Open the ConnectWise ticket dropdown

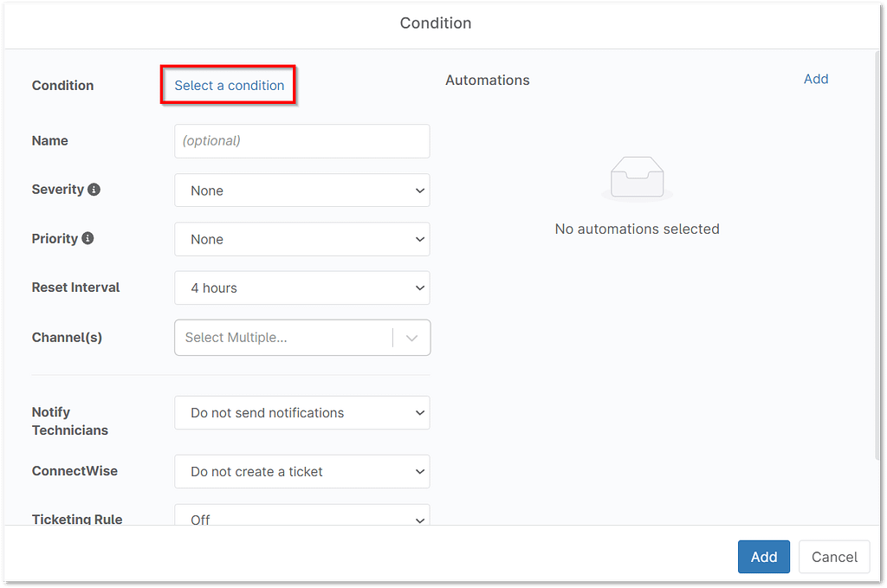click(301, 471)
